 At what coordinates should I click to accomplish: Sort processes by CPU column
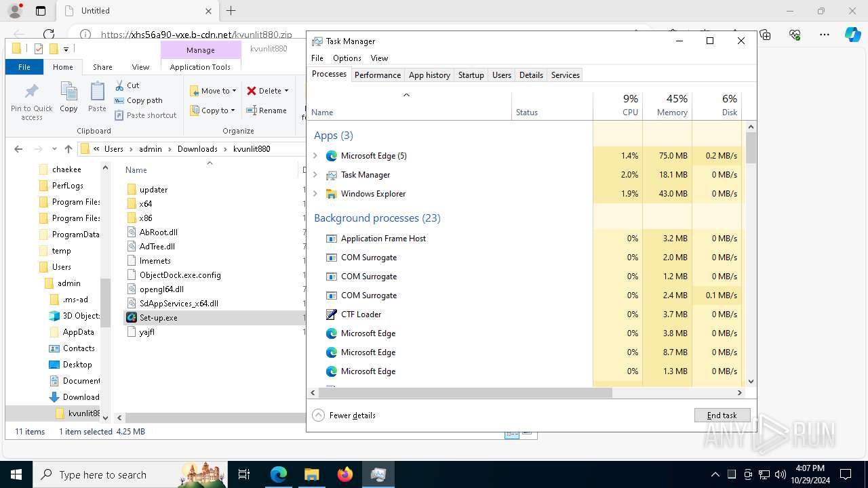pyautogui.click(x=618, y=106)
